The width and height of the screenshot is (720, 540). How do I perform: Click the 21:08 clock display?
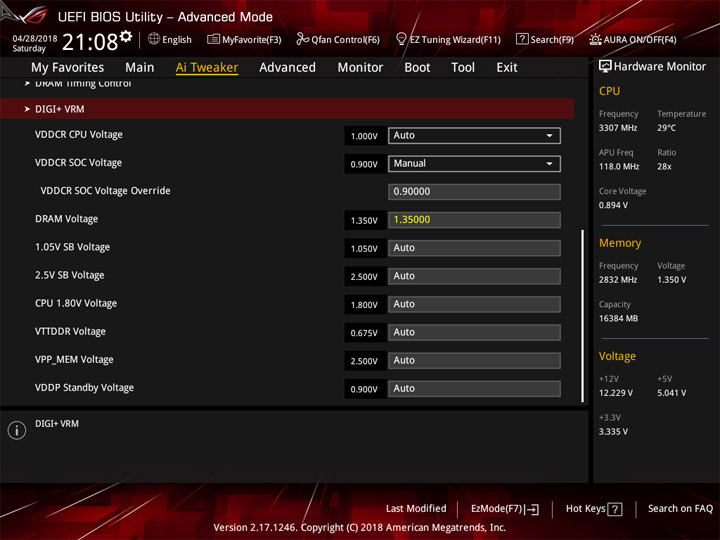pyautogui.click(x=90, y=42)
